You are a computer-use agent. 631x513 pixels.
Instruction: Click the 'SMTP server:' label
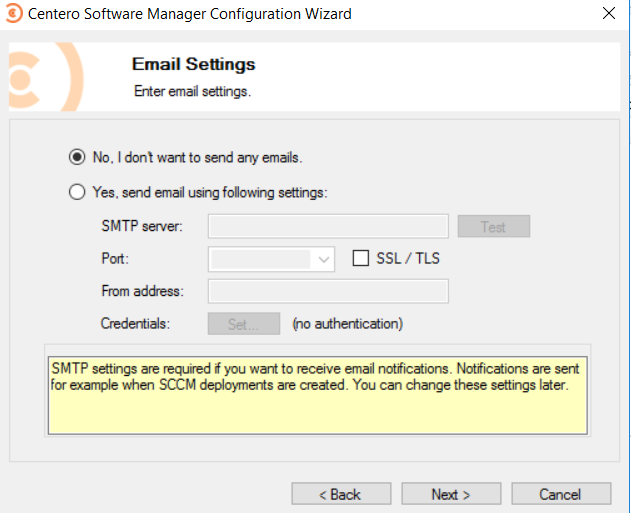pos(142,226)
